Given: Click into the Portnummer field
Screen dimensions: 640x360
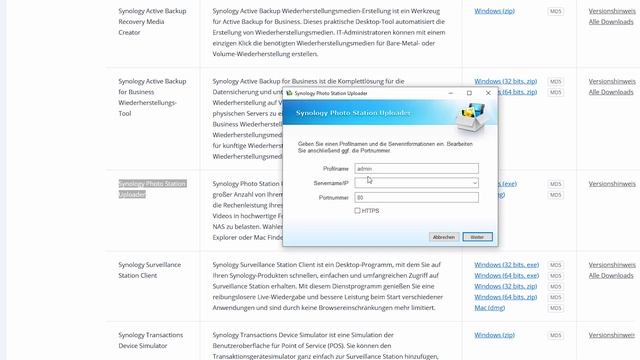Looking at the screenshot, I should point(416,198).
